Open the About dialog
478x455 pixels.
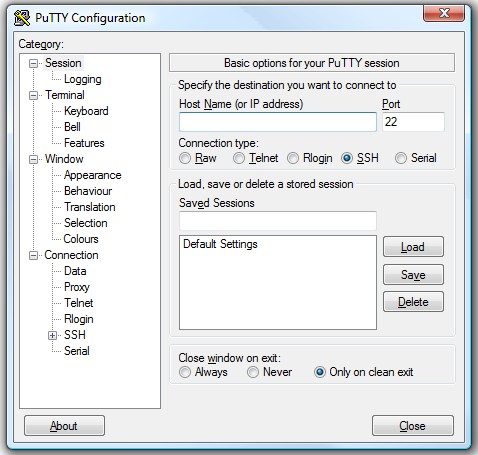[64, 426]
